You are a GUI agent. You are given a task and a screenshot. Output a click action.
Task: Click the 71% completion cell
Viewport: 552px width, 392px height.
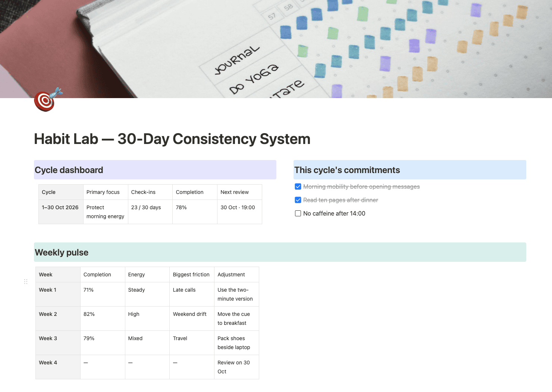pos(103,294)
